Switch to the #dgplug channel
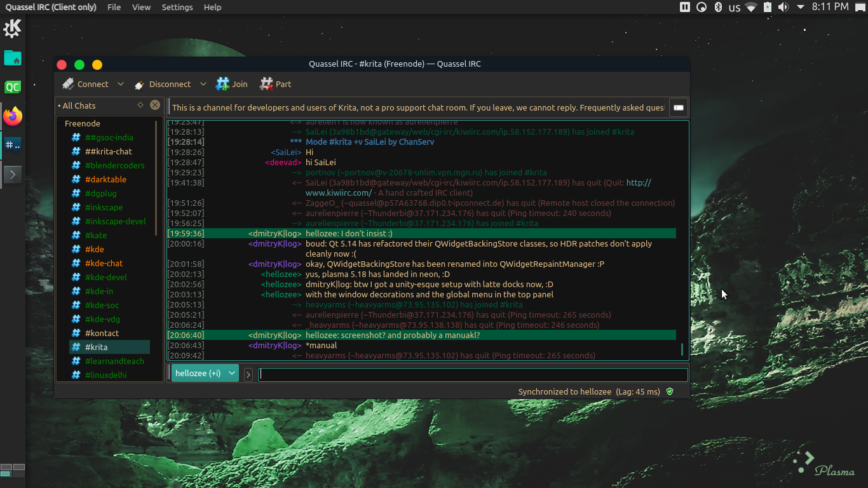 pos(101,193)
